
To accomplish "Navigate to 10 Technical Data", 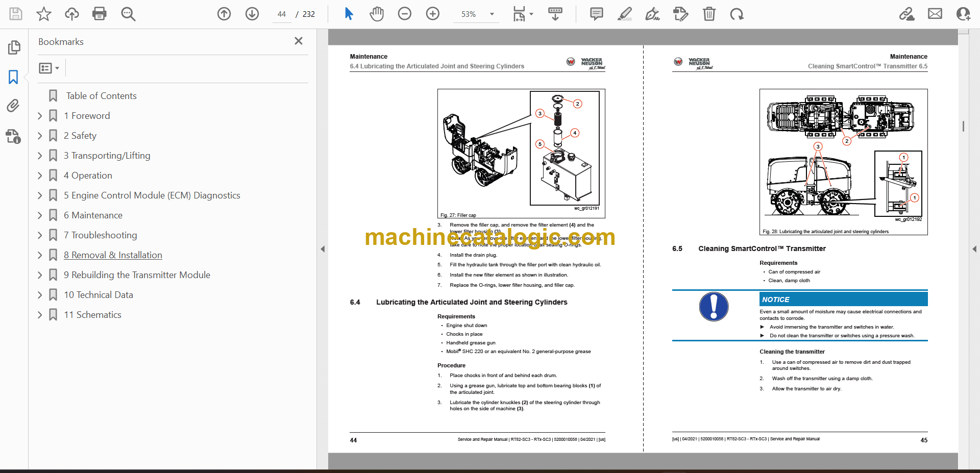I will point(99,295).
